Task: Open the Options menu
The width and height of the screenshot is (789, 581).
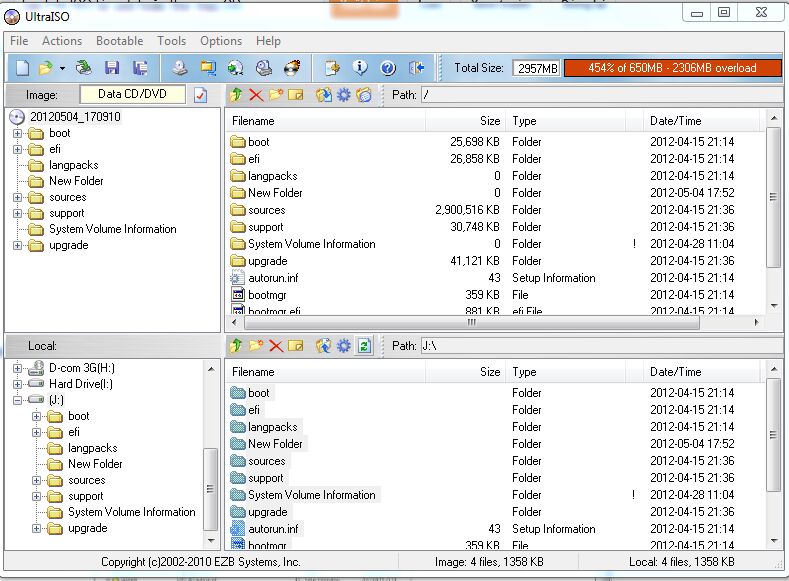Action: [221, 41]
